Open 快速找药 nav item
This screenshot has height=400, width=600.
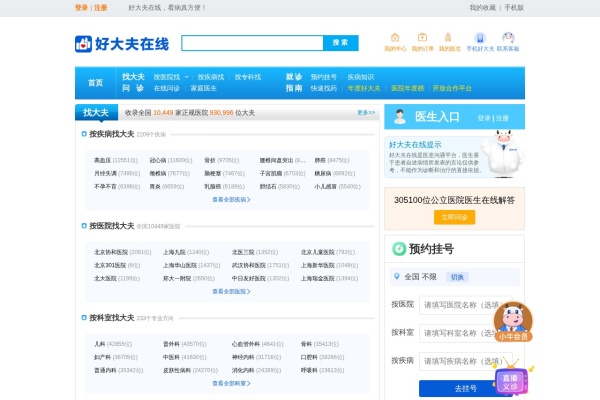[324, 88]
